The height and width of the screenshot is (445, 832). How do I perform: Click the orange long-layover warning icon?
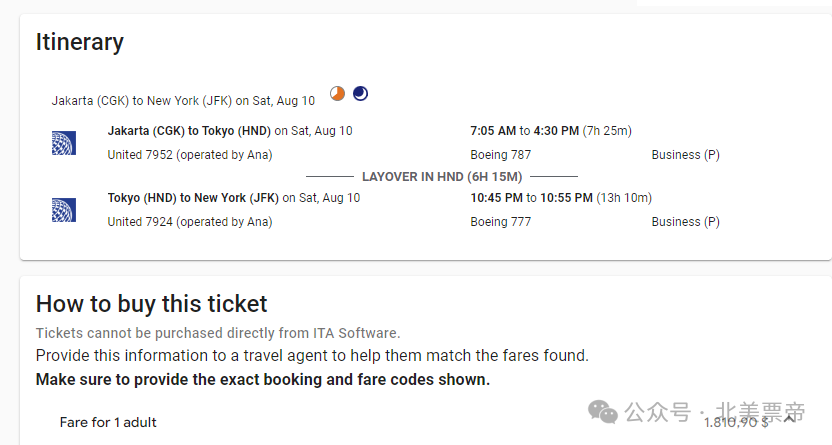[x=337, y=93]
